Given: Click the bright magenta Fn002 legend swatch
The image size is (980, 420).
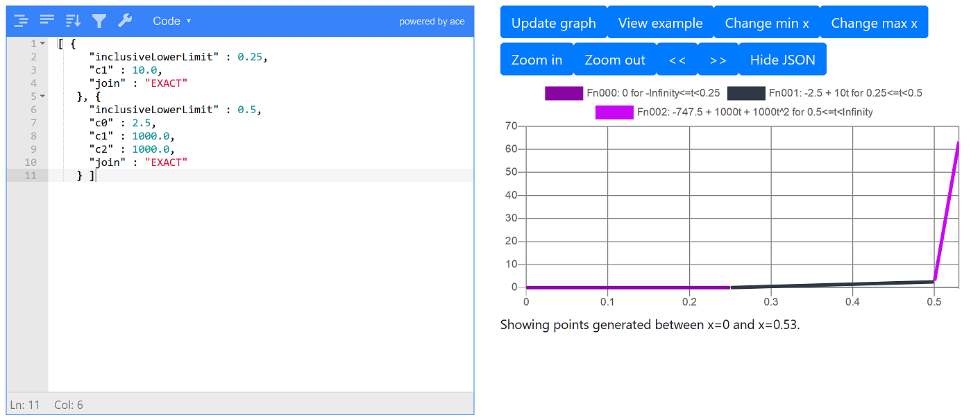Looking at the screenshot, I should 614,112.
